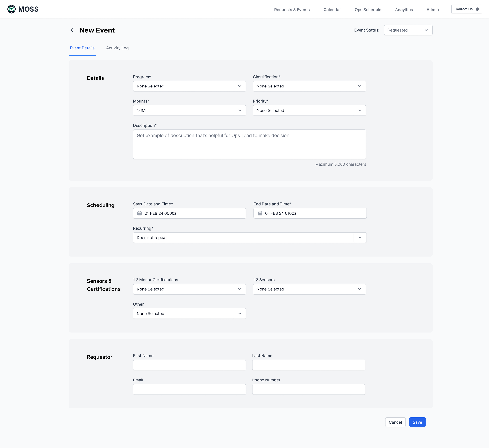Expand 1.2 Mount Certifications dropdown
Viewport: 489px width, 448px height.
point(189,289)
